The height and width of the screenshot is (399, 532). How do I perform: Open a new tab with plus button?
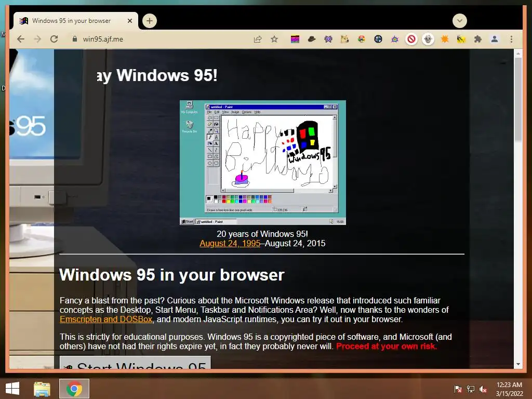[x=149, y=21]
